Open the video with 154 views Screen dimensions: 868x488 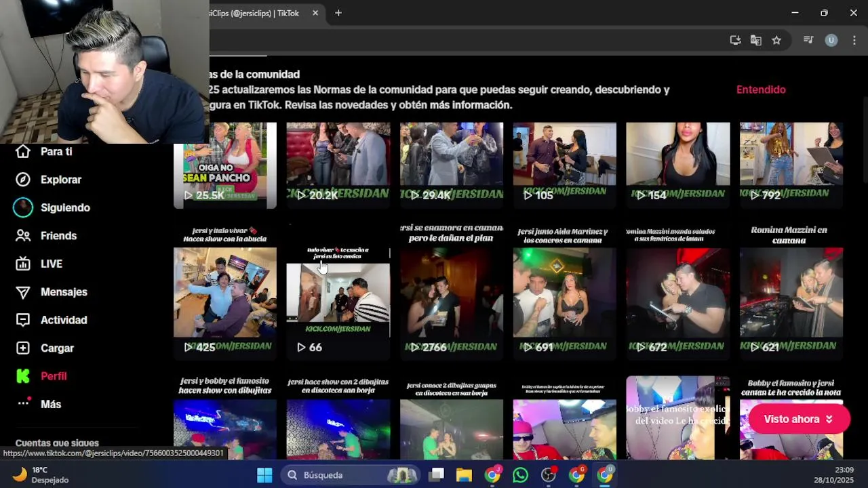click(x=678, y=165)
